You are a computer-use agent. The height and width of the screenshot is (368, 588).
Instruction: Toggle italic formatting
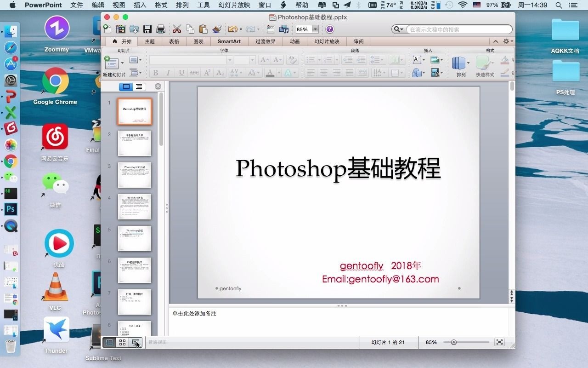(168, 73)
